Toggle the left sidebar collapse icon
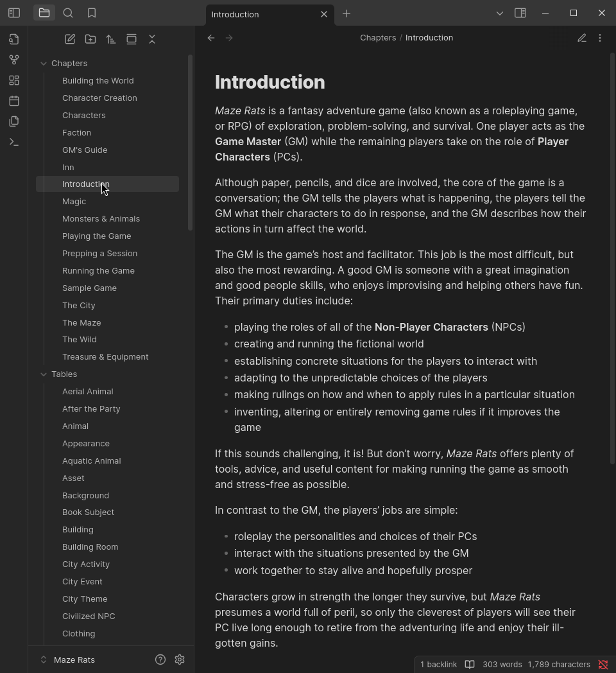This screenshot has height=673, width=616. tap(14, 13)
